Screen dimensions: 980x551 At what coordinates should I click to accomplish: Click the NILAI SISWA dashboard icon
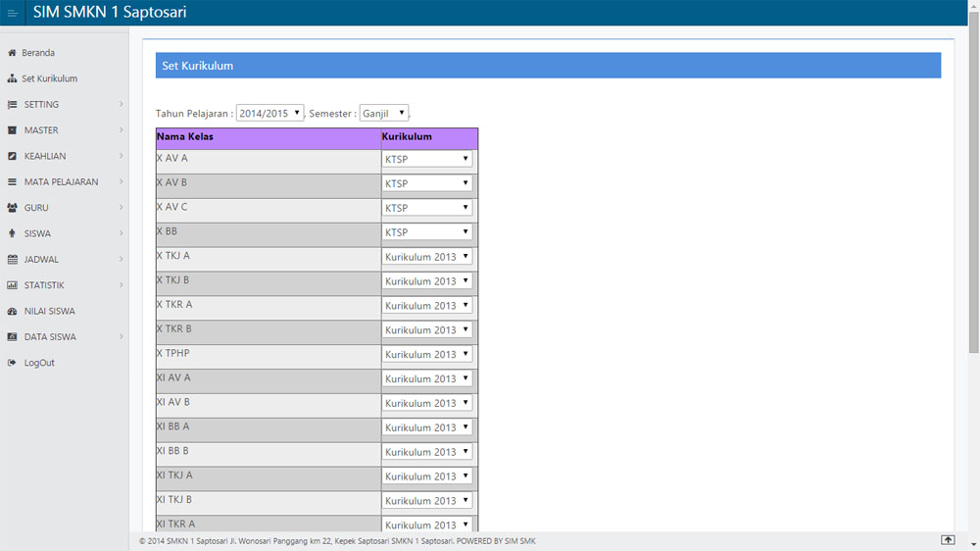click(x=12, y=311)
